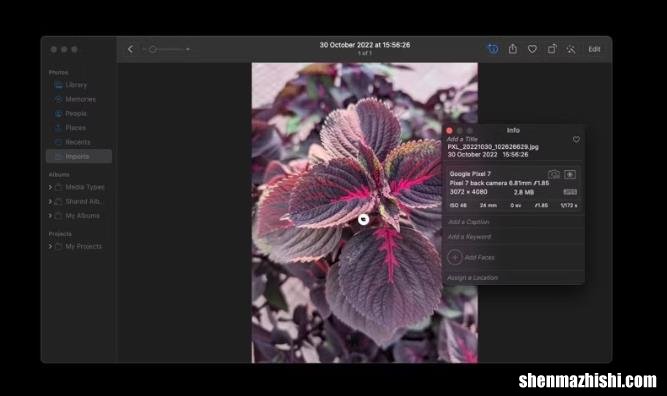Screen dimensions: 667x396
Task: Apply Auto Enhance magic wand
Action: pos(571,49)
